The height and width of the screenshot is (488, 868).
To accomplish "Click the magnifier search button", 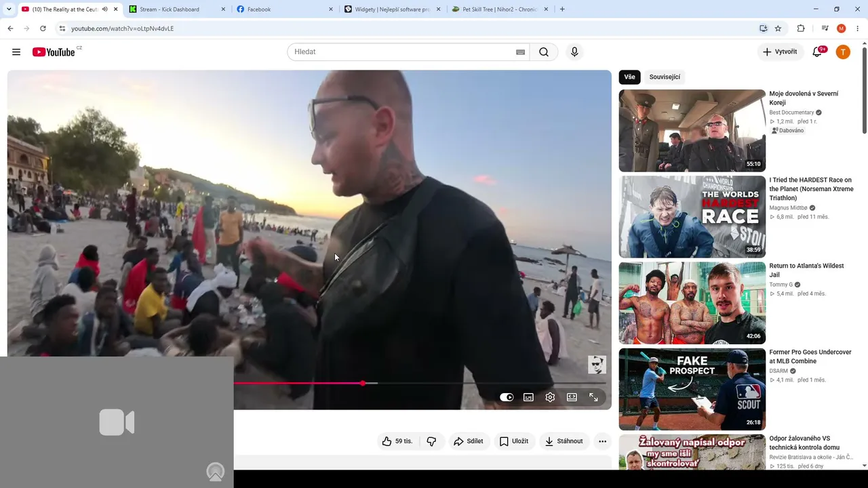I will click(x=544, y=52).
